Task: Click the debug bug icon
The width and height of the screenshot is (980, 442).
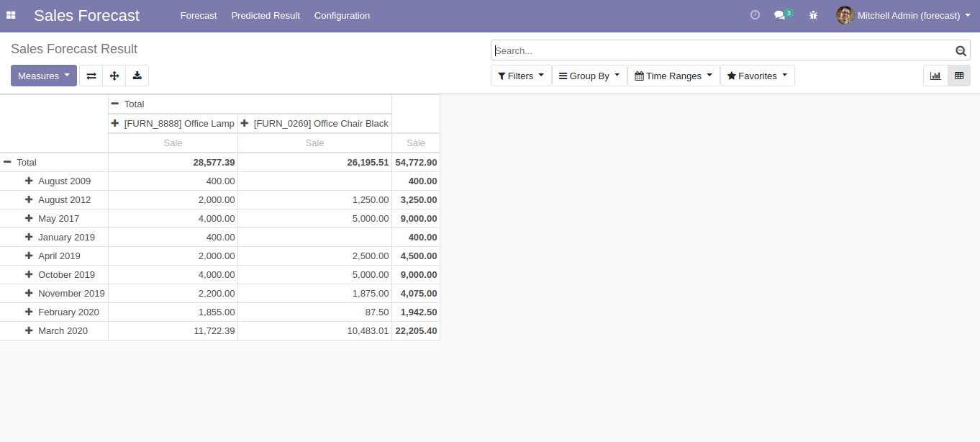Action: (813, 15)
